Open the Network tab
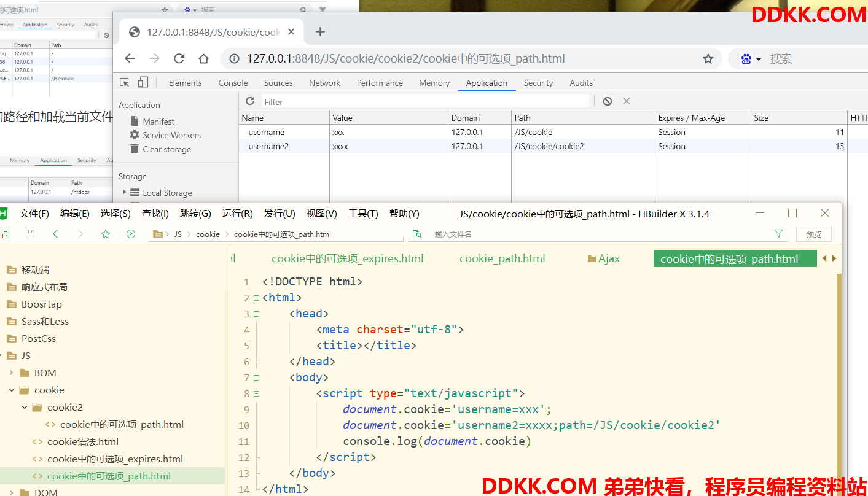This screenshot has width=868, height=496. click(325, 83)
